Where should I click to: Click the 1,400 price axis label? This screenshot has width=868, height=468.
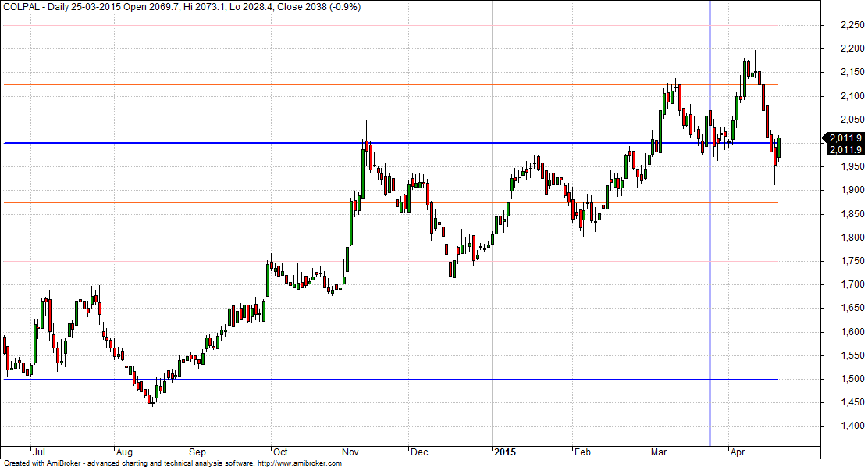(845, 427)
